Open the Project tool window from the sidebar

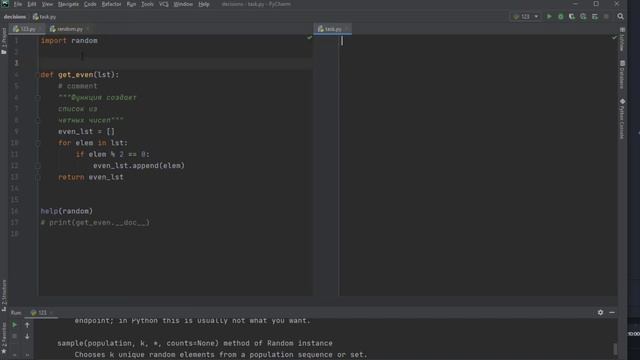(x=4, y=41)
